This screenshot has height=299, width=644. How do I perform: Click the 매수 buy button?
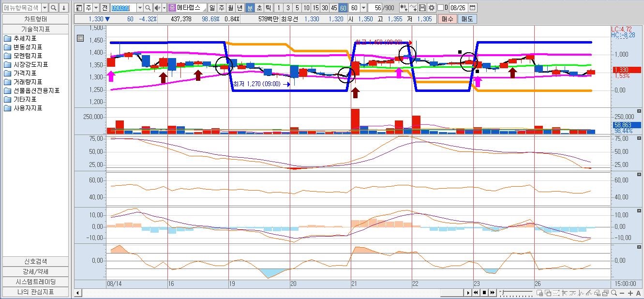click(448, 19)
